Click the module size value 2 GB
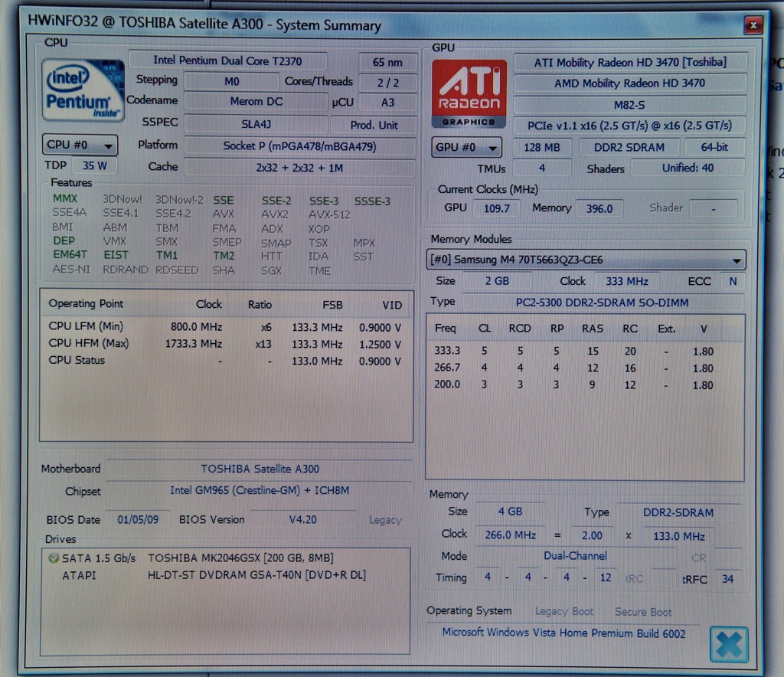The image size is (784, 677). (497, 281)
